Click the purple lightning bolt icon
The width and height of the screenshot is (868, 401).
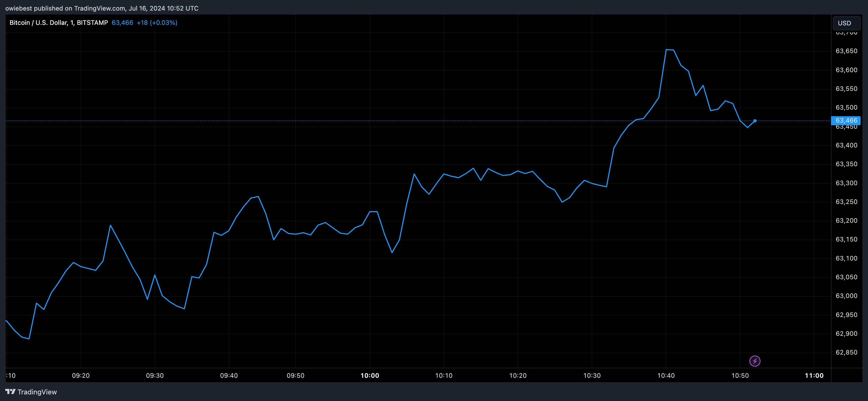click(754, 361)
